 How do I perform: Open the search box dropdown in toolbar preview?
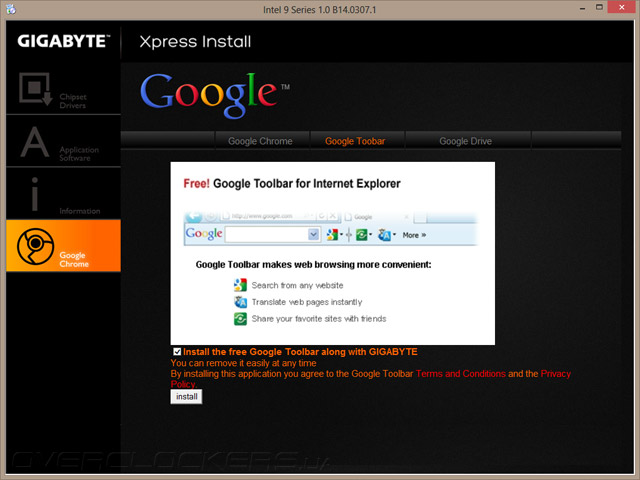(313, 235)
